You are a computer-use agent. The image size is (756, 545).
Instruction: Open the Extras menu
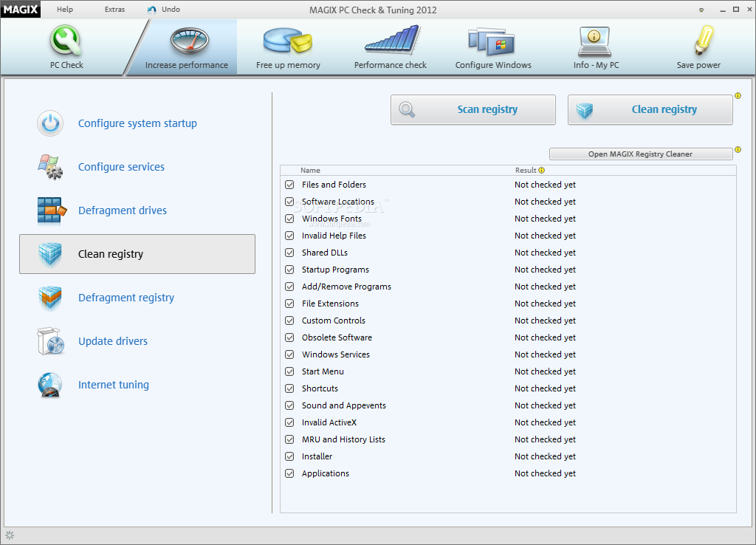click(114, 9)
